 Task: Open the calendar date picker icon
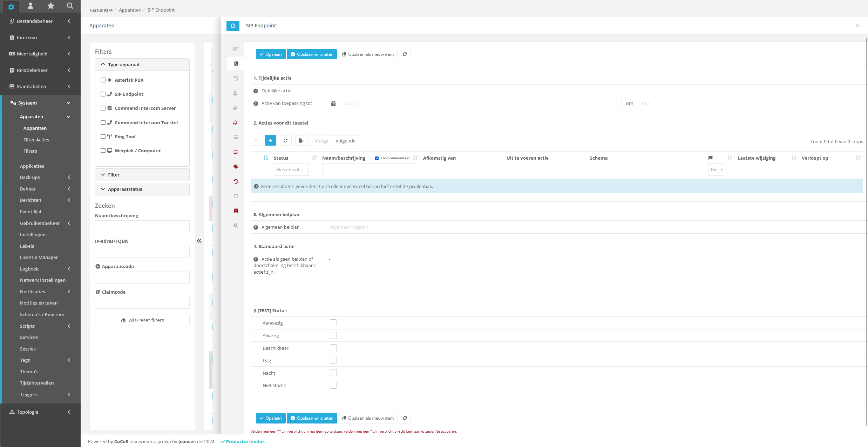(x=333, y=104)
